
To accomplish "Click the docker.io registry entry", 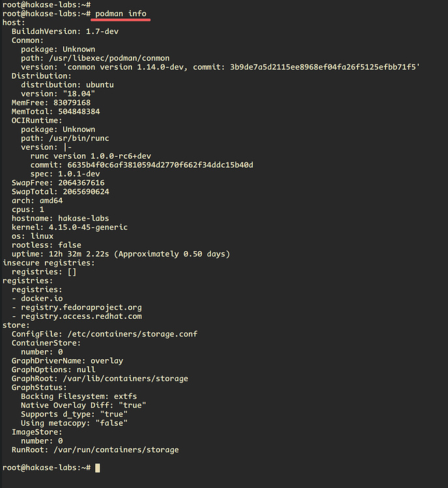I will (42, 299).
